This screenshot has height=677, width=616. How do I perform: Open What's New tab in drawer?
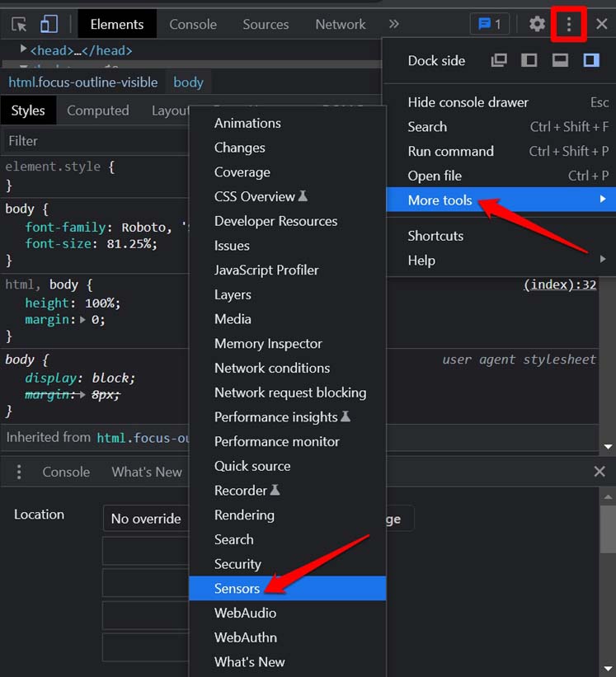147,472
